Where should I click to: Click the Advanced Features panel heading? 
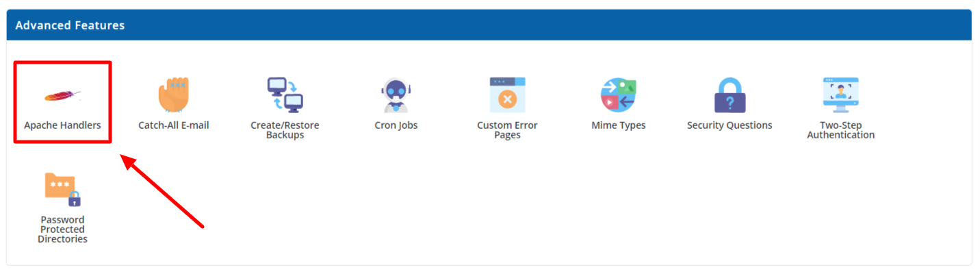coord(70,25)
